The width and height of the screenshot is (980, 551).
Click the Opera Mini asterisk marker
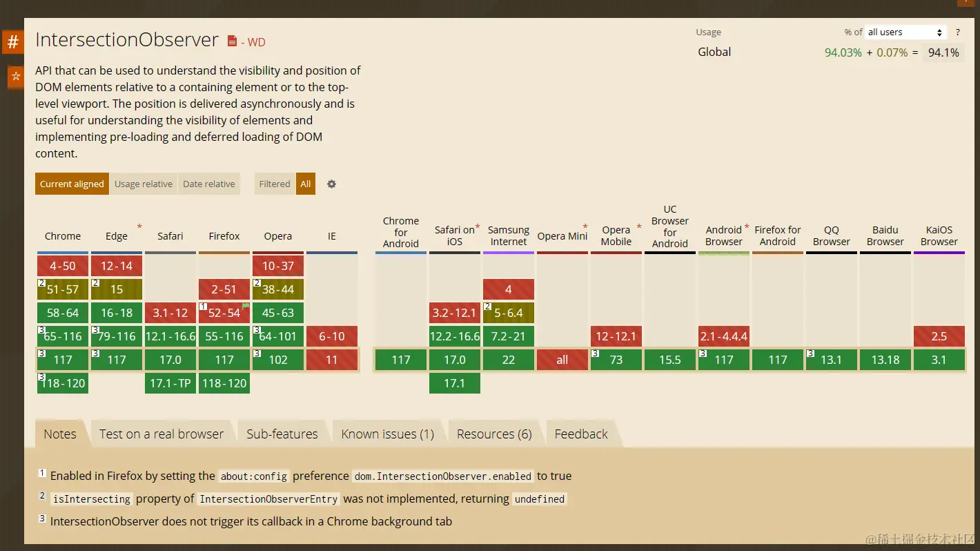click(x=585, y=226)
